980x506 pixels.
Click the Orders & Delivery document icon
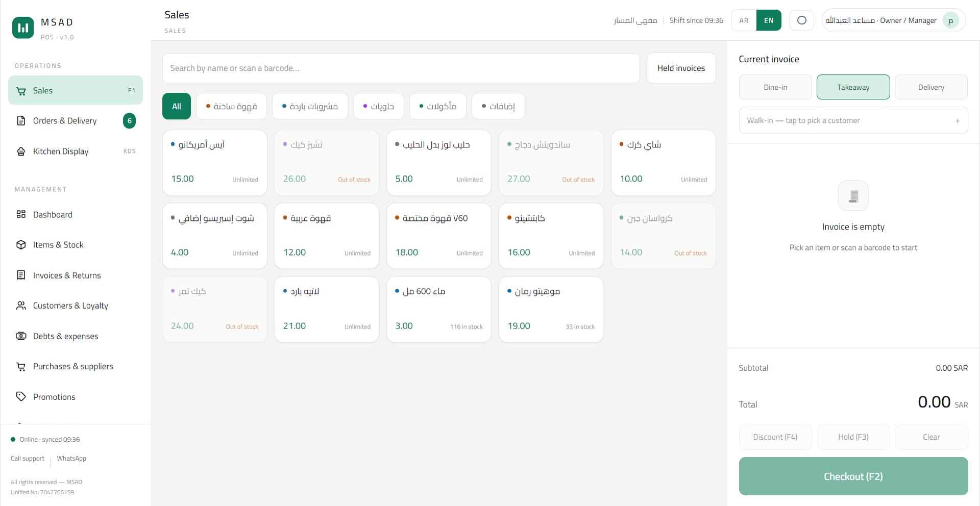21,121
